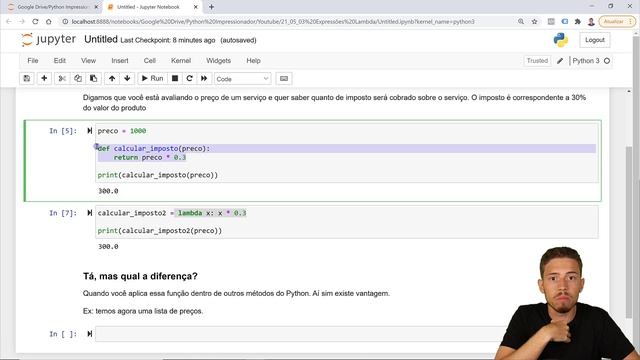
Task: Click the 'preco = 1000' code line
Action: point(122,131)
